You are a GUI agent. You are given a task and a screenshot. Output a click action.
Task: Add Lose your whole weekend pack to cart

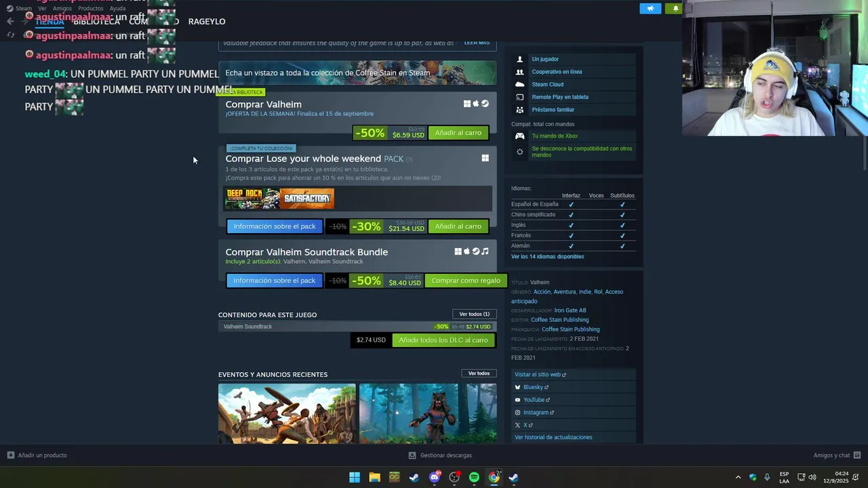[x=458, y=226]
